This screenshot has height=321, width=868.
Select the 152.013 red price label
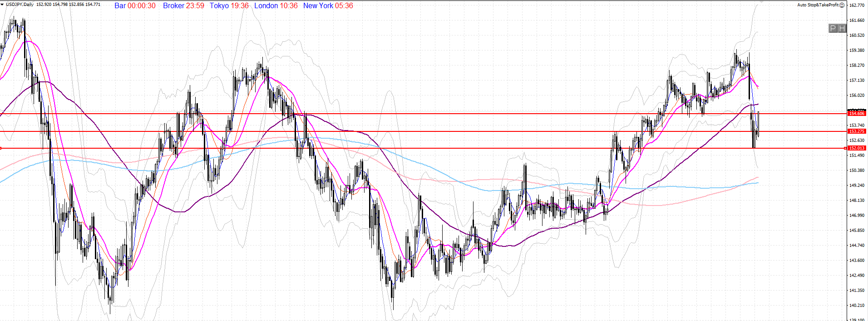coord(857,148)
